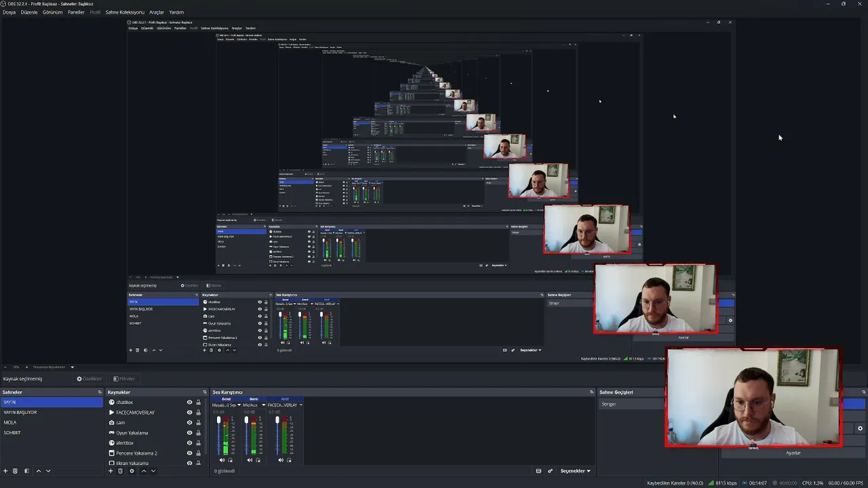Viewport: 868px width, 488px height.
Task: Open the FACECAMOVERLAY channel dropdown arrow
Action: pos(300,405)
